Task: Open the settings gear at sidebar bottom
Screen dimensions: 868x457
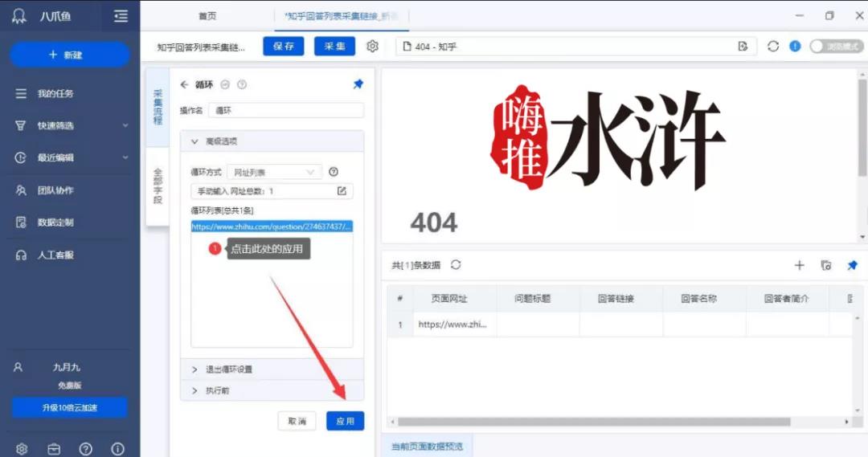Action: pos(22,449)
